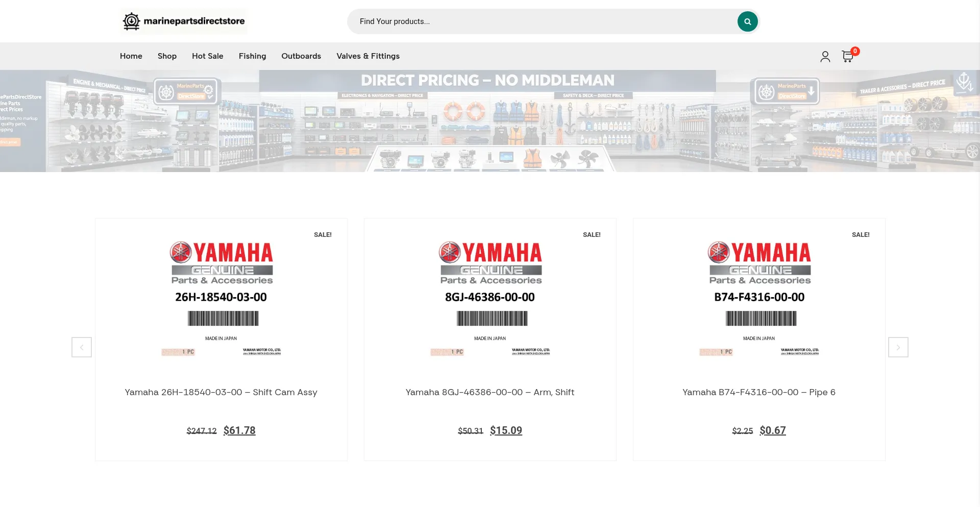
Task: Show next products with right arrow
Action: pyautogui.click(x=898, y=347)
